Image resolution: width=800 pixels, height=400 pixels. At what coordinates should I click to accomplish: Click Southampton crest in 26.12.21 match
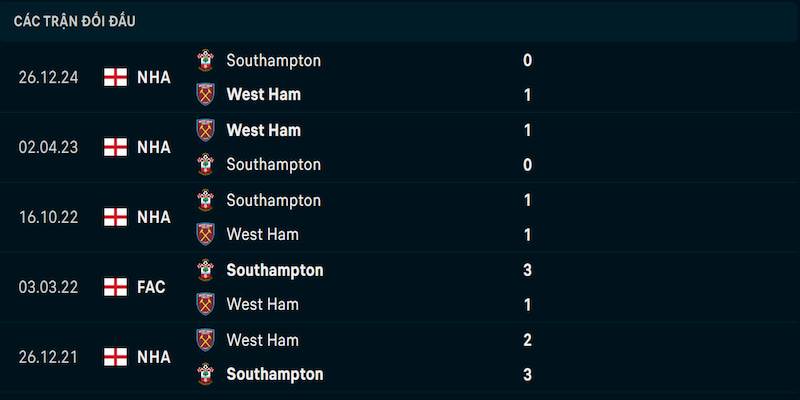point(206,374)
